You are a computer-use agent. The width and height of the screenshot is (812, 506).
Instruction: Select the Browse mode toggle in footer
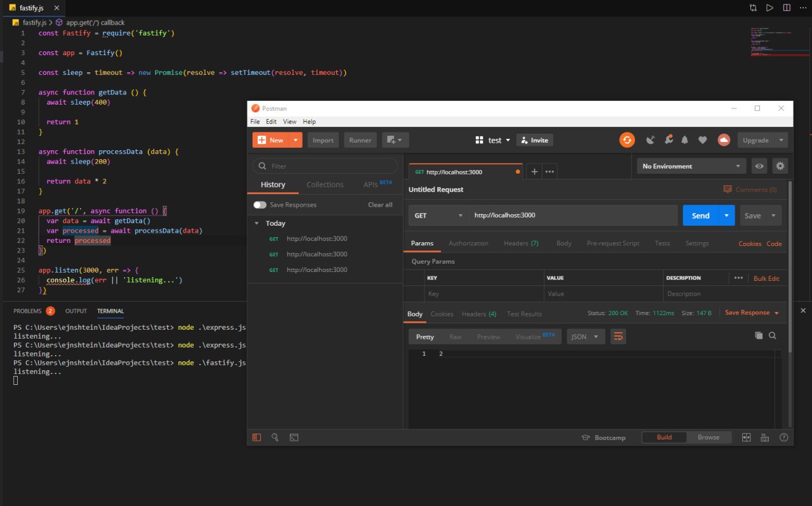tap(708, 438)
